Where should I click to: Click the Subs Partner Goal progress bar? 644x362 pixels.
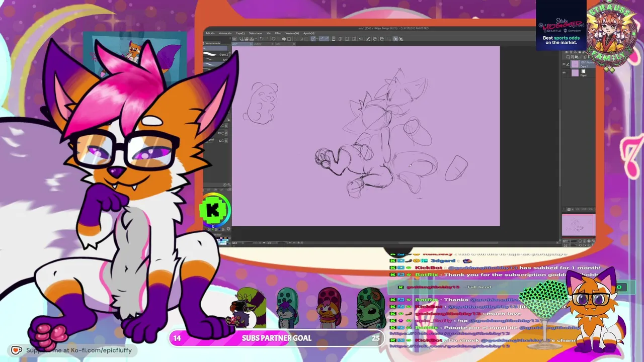point(277,338)
